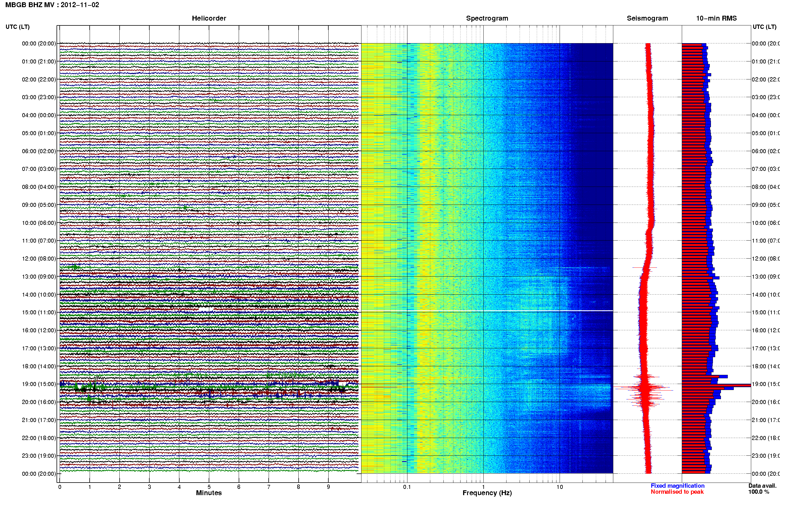Select left time label '22:00 (18:00)'

click(x=39, y=438)
